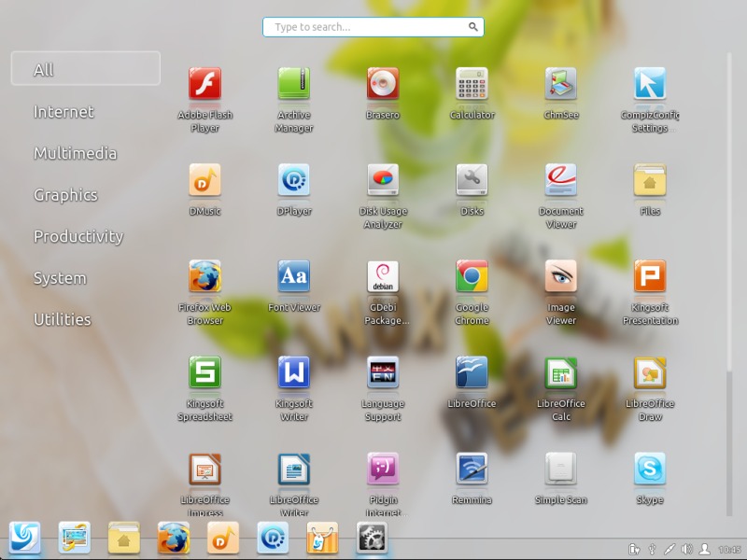
Task: Open the user account tray icon
Action: [x=705, y=550]
